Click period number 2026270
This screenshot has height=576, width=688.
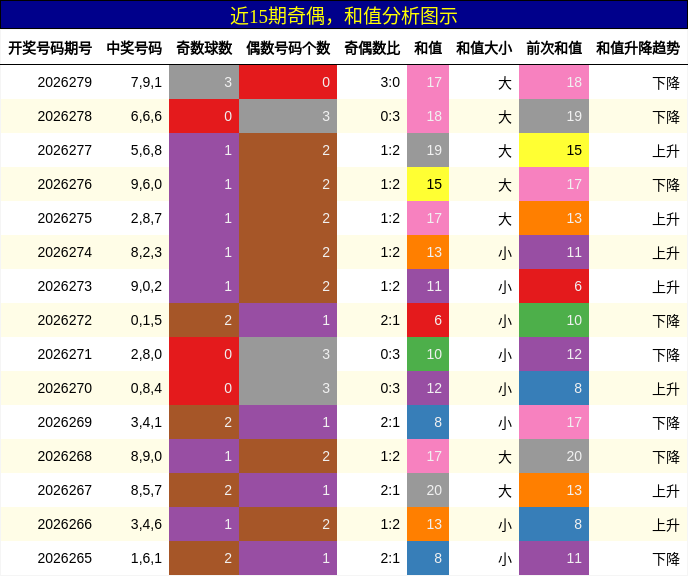tap(64, 388)
